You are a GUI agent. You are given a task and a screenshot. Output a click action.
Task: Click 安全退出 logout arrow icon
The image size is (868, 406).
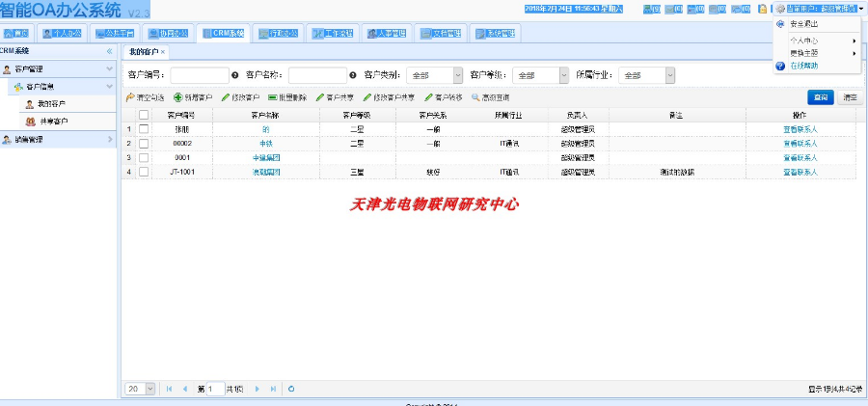[780, 24]
